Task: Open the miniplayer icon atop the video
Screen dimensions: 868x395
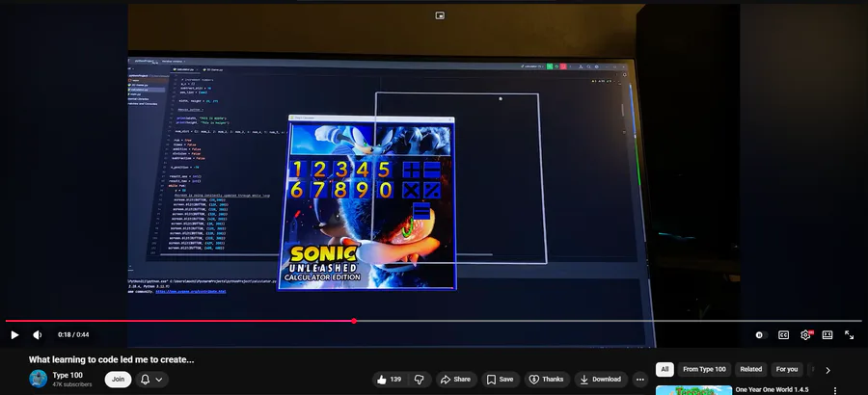Action: point(440,15)
